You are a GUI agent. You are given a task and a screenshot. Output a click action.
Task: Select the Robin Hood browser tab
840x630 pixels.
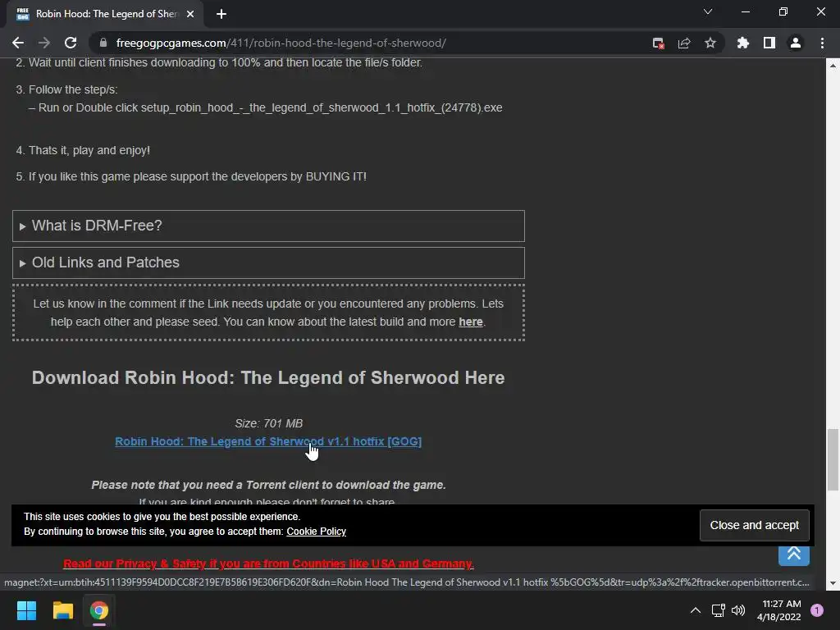click(x=105, y=14)
